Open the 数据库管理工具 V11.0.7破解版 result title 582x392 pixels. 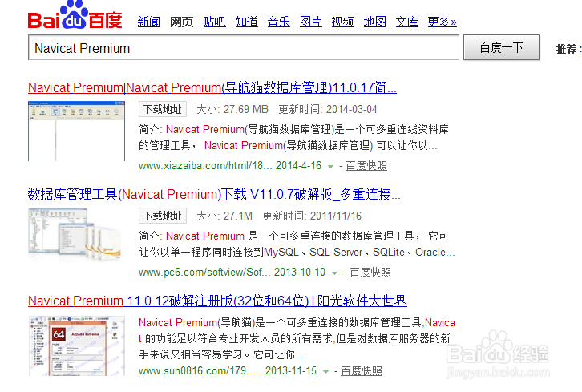(x=214, y=194)
